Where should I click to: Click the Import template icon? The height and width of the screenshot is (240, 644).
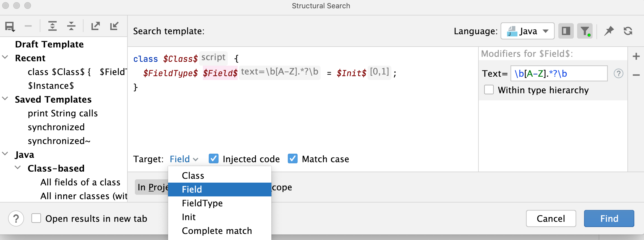[114, 26]
